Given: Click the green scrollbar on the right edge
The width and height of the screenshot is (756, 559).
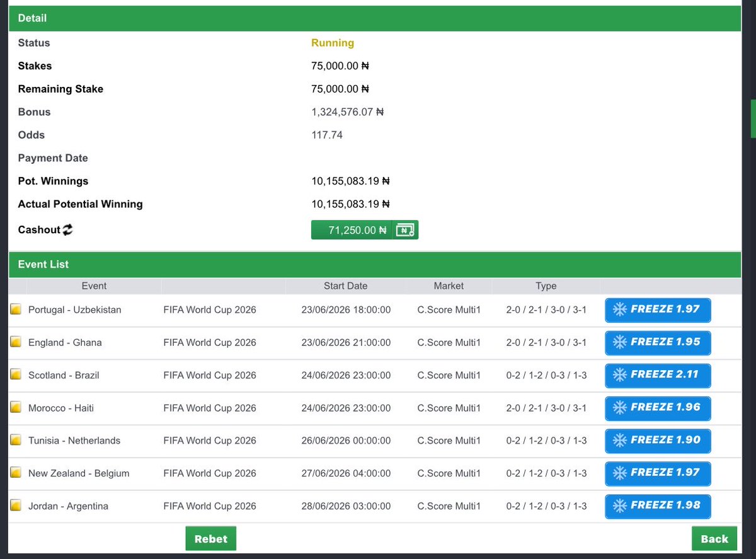Looking at the screenshot, I should 752,118.
